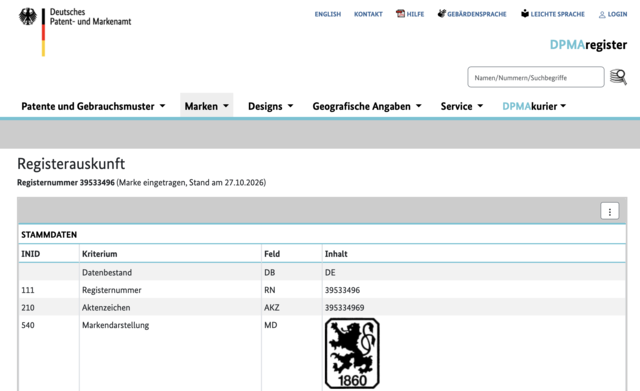This screenshot has width=640, height=391.
Task: Click the Leichte Sprache book icon
Action: [525, 14]
